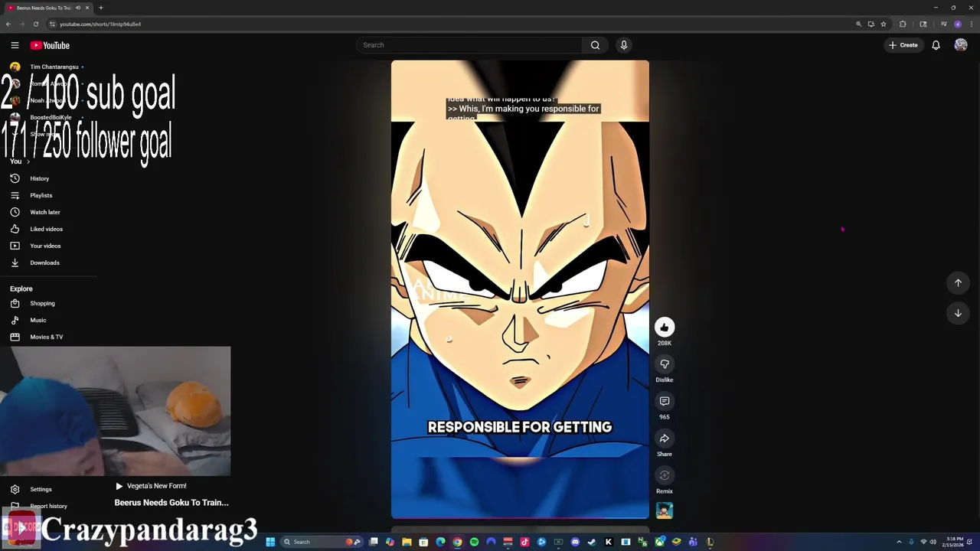Open the browser extensions puzzle icon
The height and width of the screenshot is (551, 980).
tap(903, 24)
